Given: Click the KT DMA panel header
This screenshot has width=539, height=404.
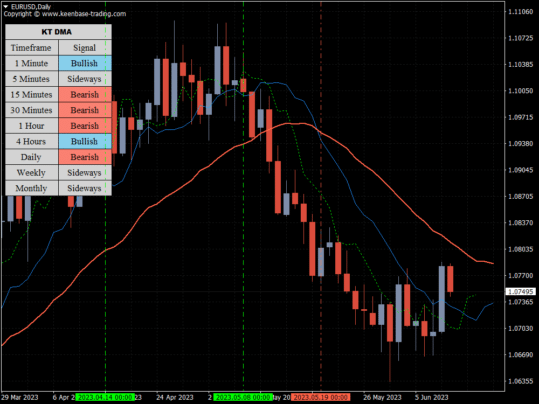Looking at the screenshot, I should click(x=58, y=32).
